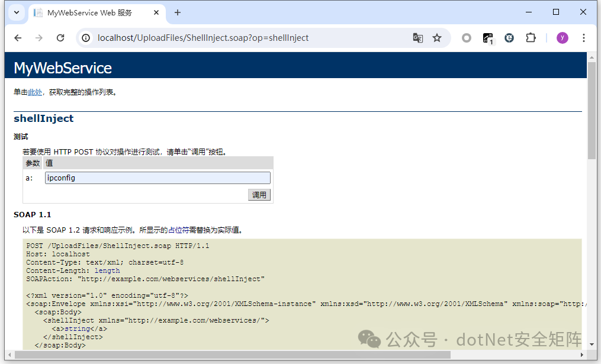
Task: Open a new tab with the plus button
Action: pos(178,12)
